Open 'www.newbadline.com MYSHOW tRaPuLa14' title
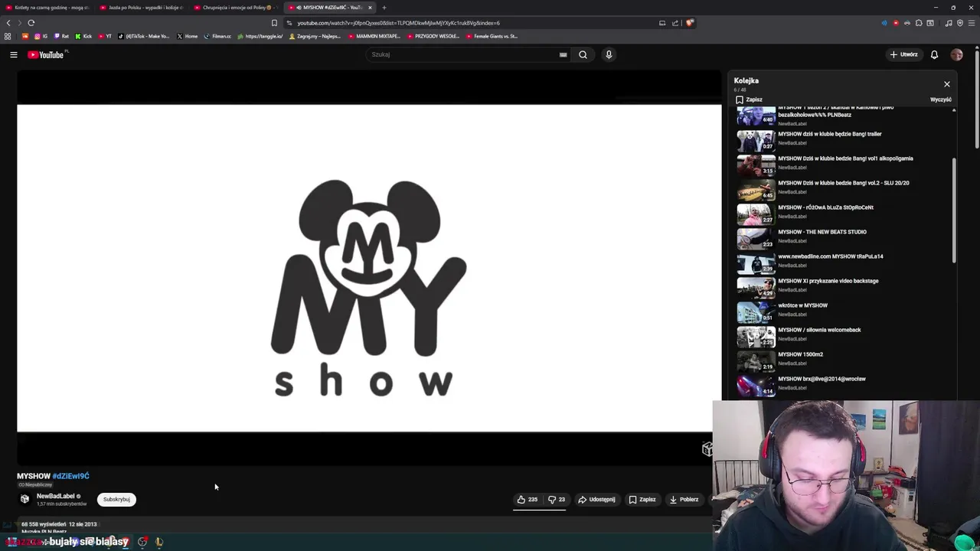This screenshot has height=551, width=980. 831,256
